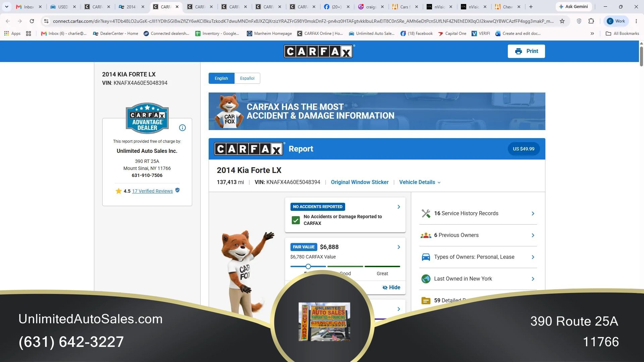Open Capital One bookmark

point(452,34)
